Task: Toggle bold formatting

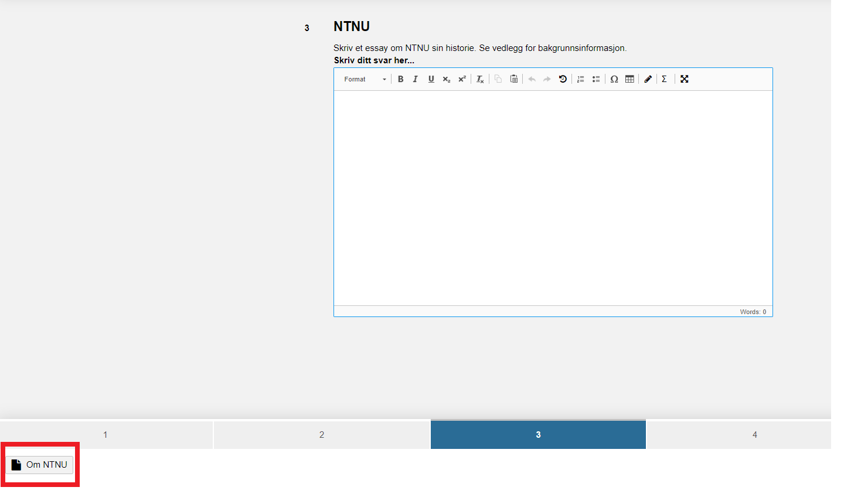Action: tap(401, 79)
